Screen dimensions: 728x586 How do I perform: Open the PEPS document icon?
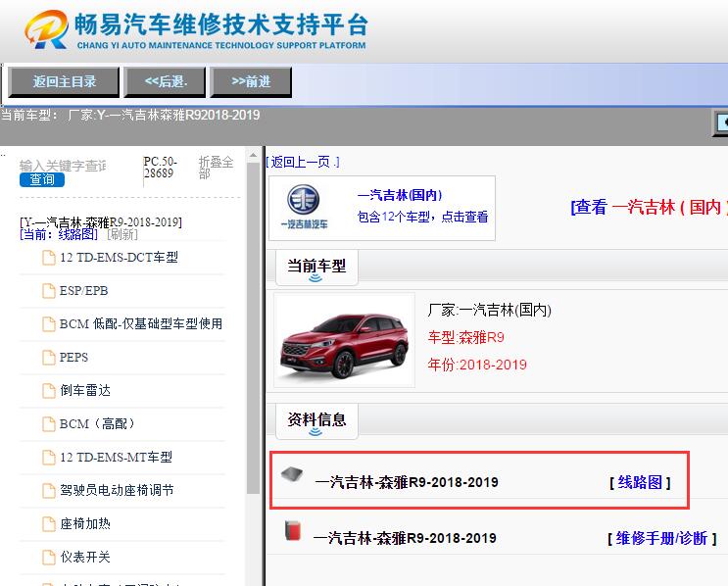point(49,357)
